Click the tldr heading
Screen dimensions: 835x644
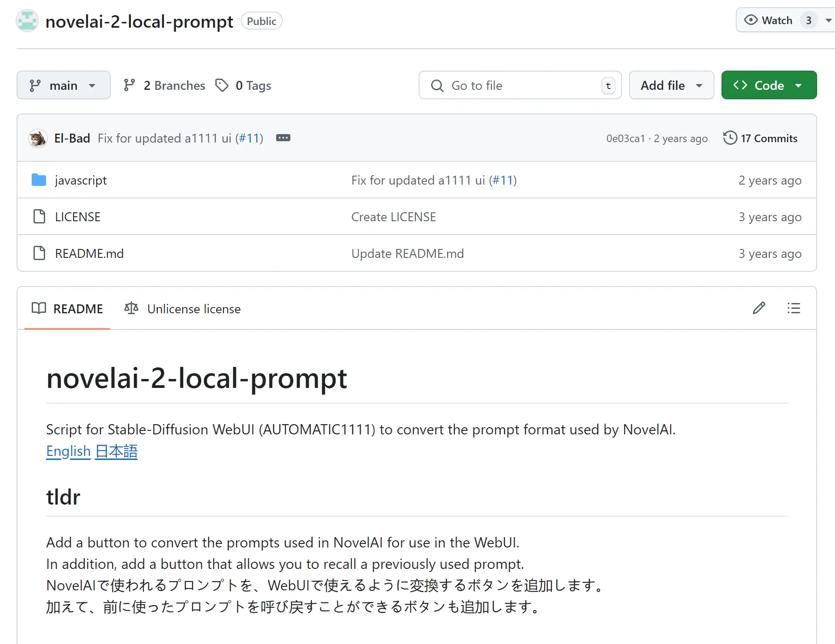(63, 497)
